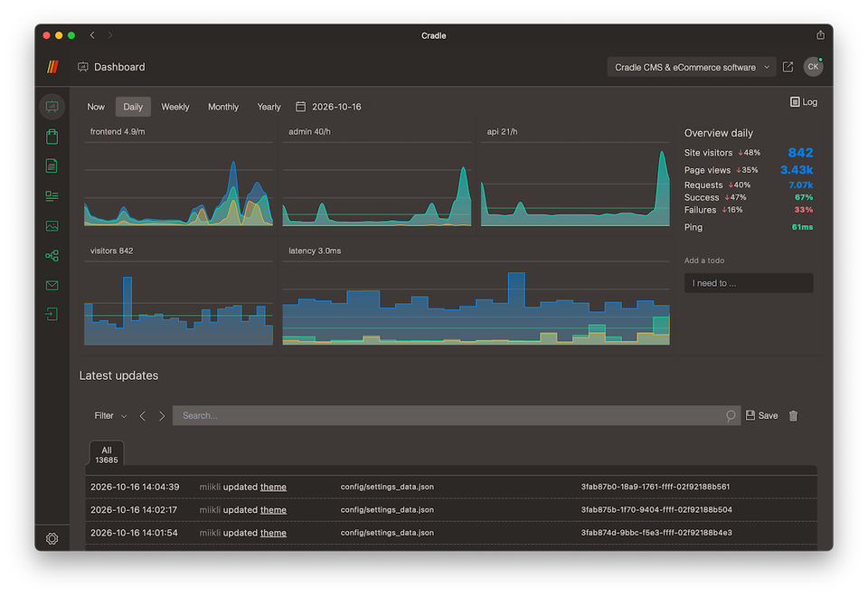Go to previous updates page arrow
868x597 pixels.
click(x=142, y=416)
